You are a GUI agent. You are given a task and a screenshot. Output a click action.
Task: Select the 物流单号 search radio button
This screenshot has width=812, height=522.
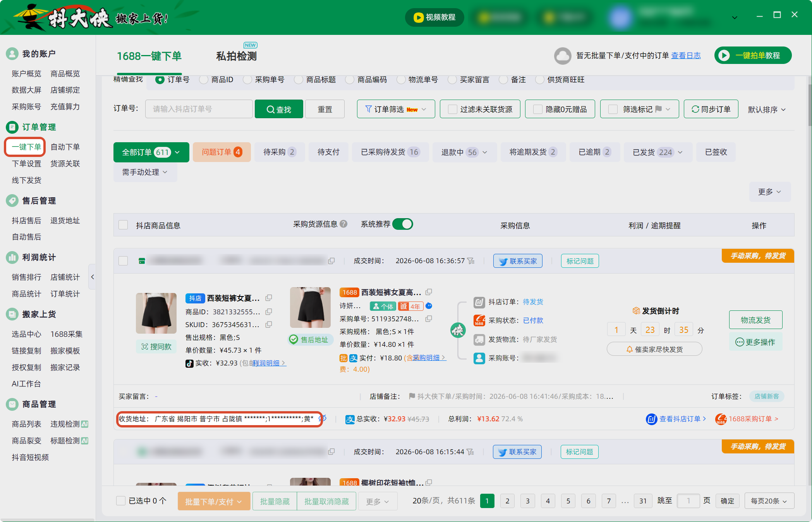coord(401,79)
